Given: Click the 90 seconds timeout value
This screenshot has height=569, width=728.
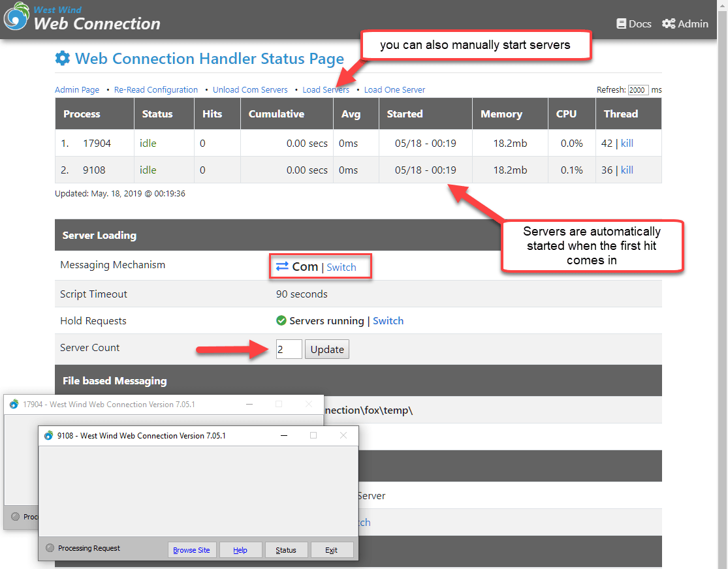Looking at the screenshot, I should coord(302,294).
